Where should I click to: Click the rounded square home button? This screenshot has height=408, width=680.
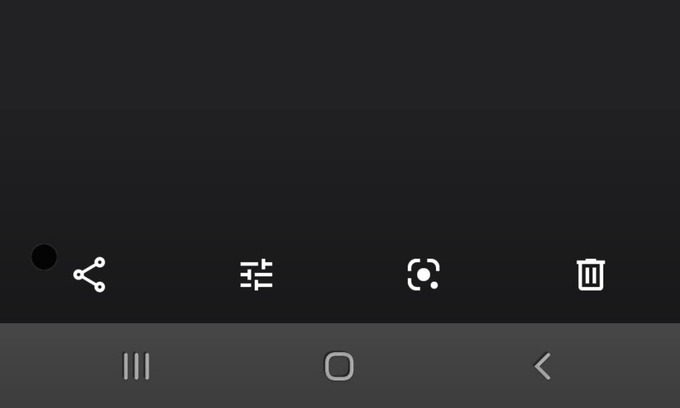click(339, 366)
